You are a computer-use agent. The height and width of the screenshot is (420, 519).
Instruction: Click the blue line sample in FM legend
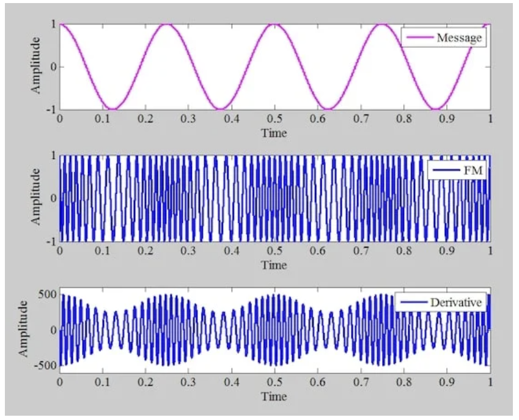click(x=446, y=171)
